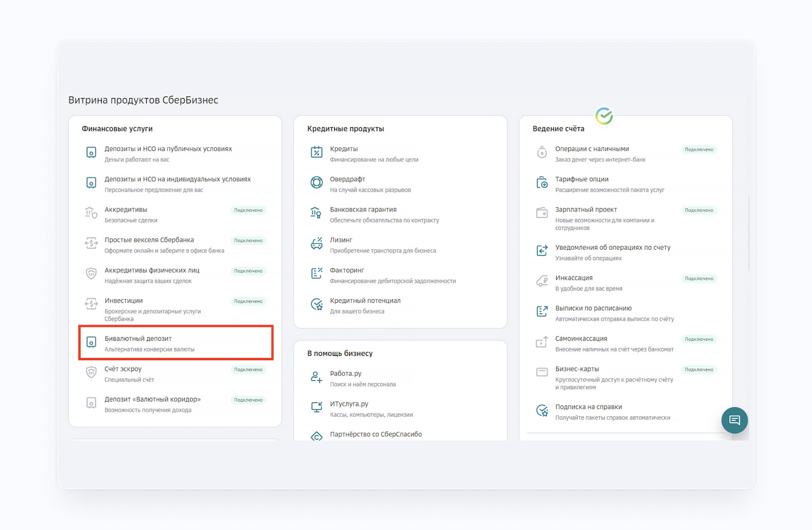The height and width of the screenshot is (530, 812).
Task: Click subtitle Альтернатива конверсии валюты
Action: pos(149,350)
